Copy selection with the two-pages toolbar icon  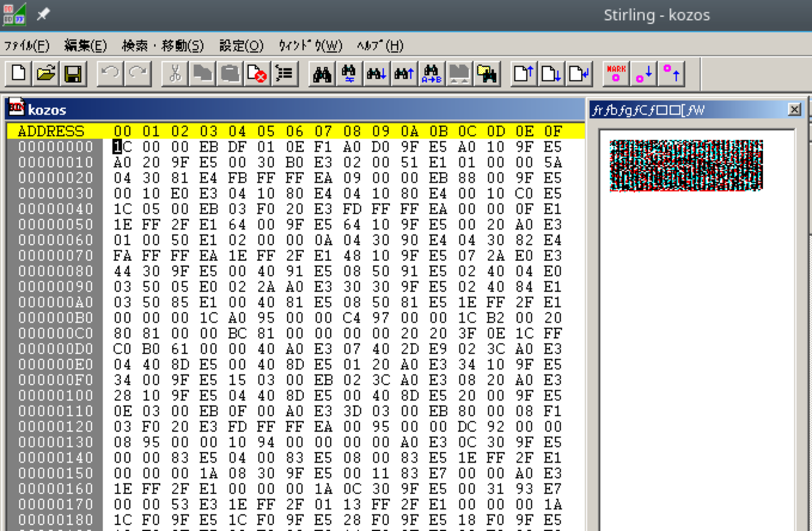(x=202, y=74)
